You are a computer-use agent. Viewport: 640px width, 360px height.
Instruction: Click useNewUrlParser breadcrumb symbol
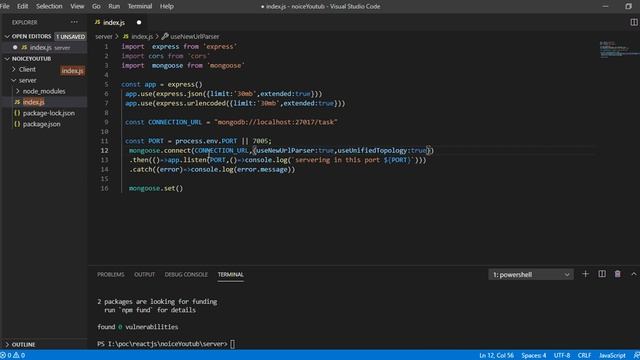(194, 37)
